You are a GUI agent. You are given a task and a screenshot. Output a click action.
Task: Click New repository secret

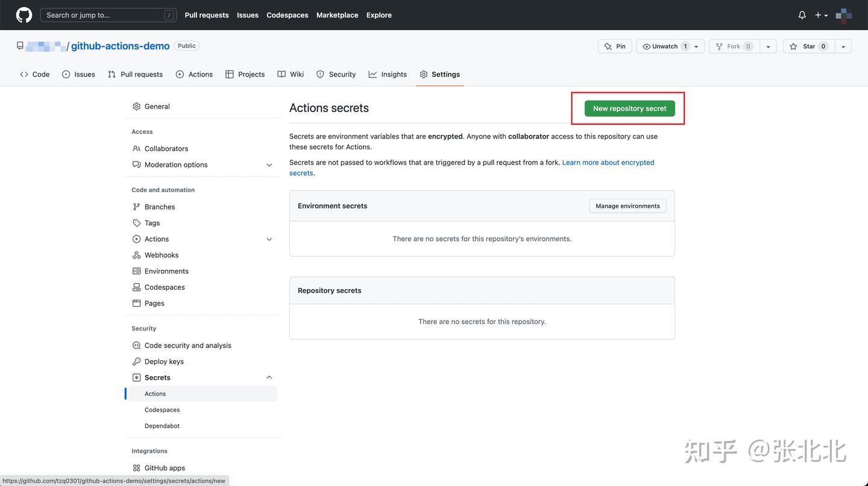point(629,108)
